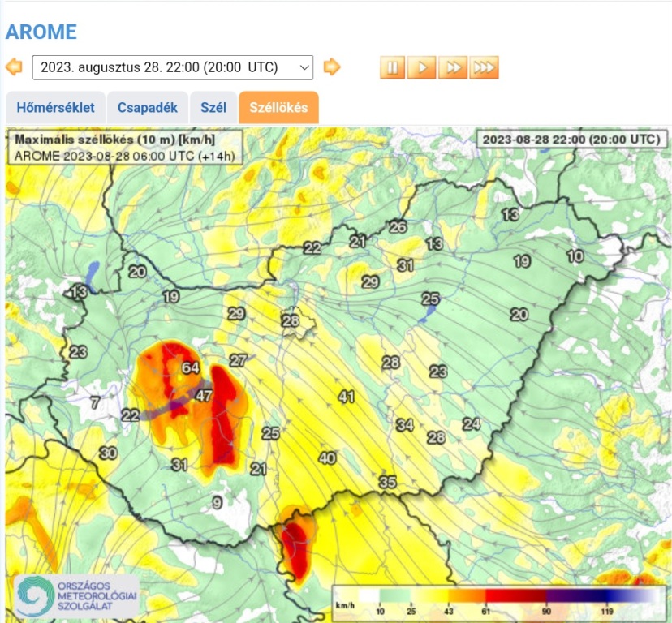Image resolution: width=672 pixels, height=623 pixels.
Task: Pause the forecast animation
Action: click(x=392, y=67)
